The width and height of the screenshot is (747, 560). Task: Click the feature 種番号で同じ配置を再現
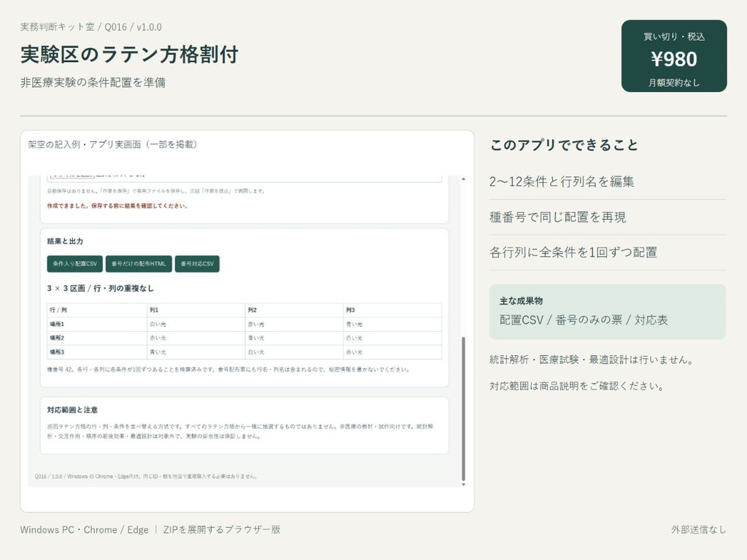pos(558,217)
